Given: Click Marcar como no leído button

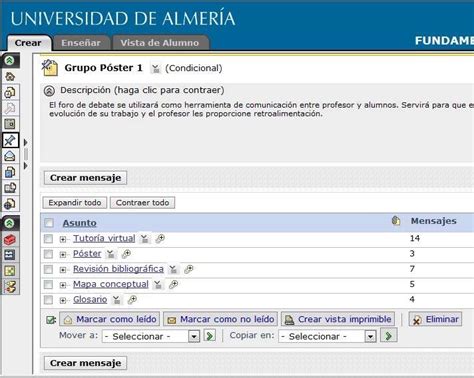Looking at the screenshot, I should 220,319.
